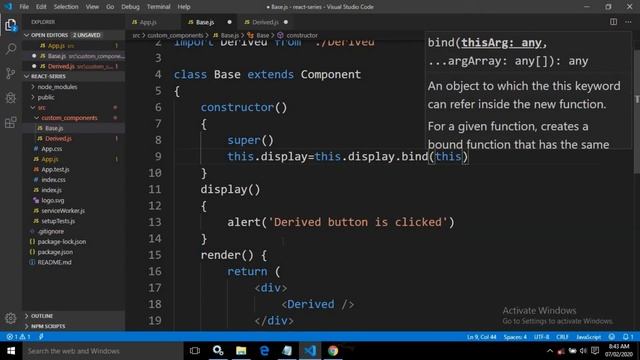The width and height of the screenshot is (640, 360).
Task: Click the unsaved dot on Base.js tab
Action: click(229, 22)
